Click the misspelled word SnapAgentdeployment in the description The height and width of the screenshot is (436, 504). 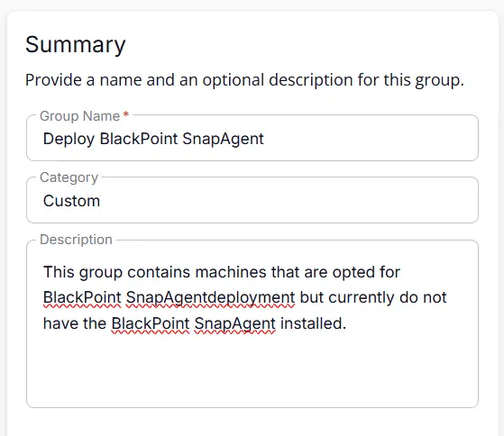tap(210, 297)
